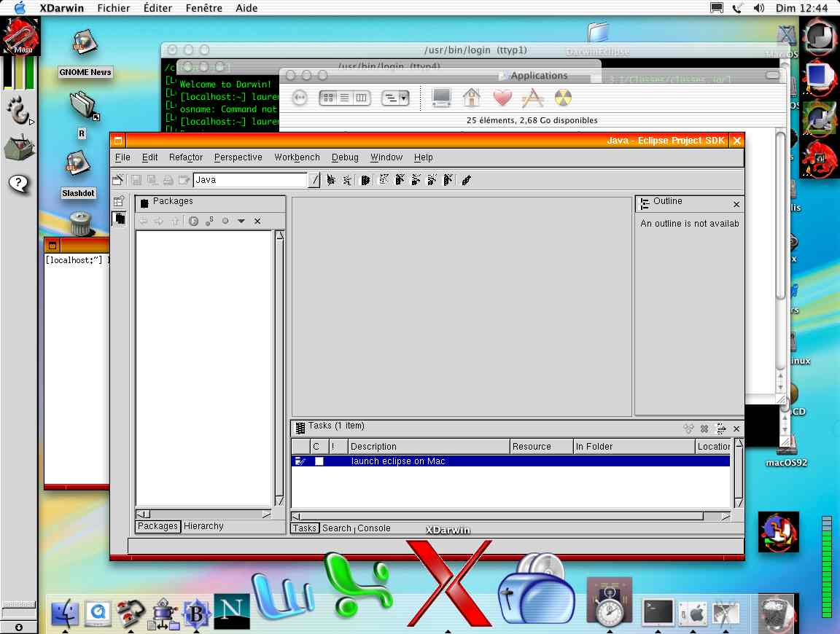The height and width of the screenshot is (634, 840).
Task: Switch to the Console tab
Action: [374, 528]
